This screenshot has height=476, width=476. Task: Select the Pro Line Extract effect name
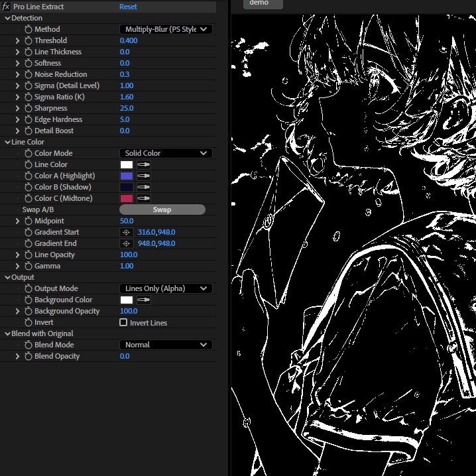point(38,7)
